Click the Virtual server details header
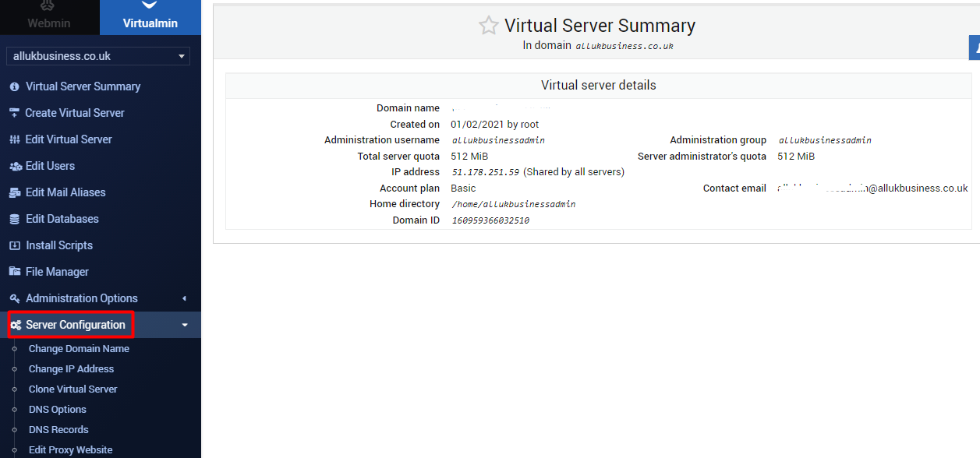 click(x=599, y=86)
